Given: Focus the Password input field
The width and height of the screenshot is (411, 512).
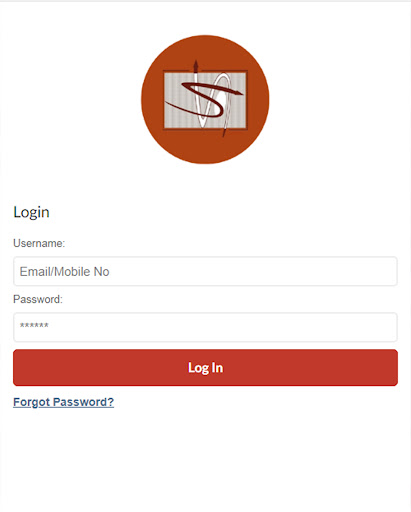Looking at the screenshot, I should (205, 327).
